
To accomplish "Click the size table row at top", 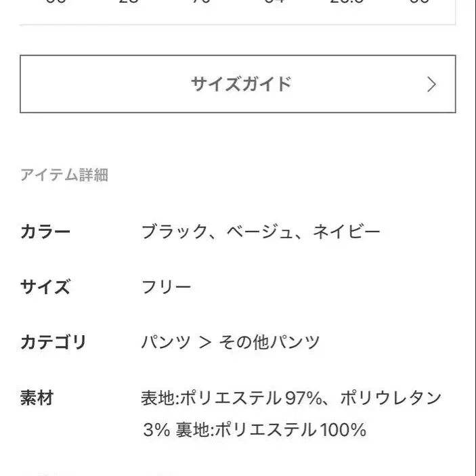I will pos(238,5).
